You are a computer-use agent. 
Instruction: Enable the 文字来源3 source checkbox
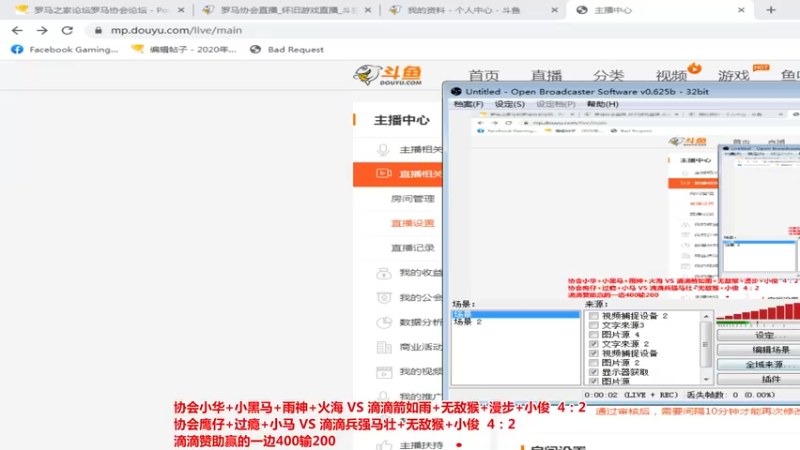click(x=593, y=325)
